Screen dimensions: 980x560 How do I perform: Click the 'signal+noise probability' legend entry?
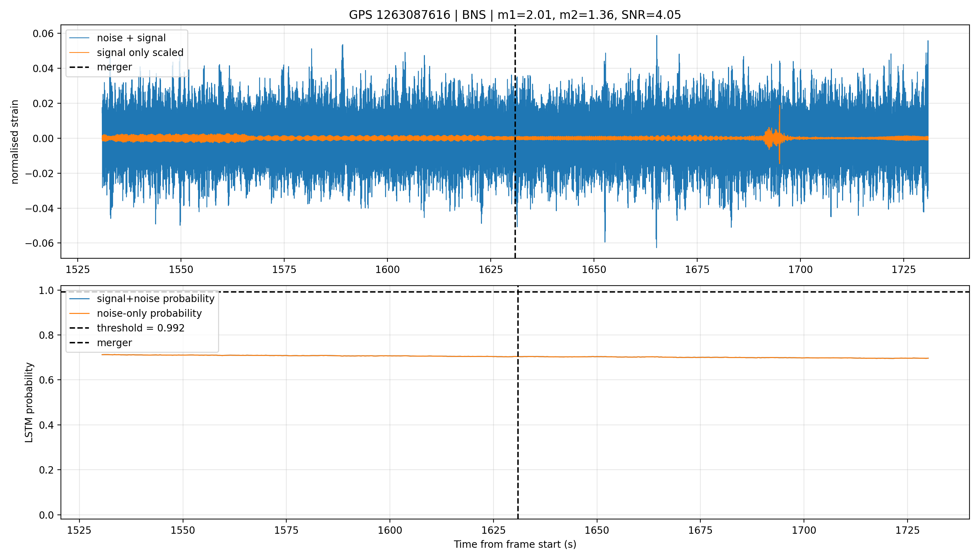(141, 299)
